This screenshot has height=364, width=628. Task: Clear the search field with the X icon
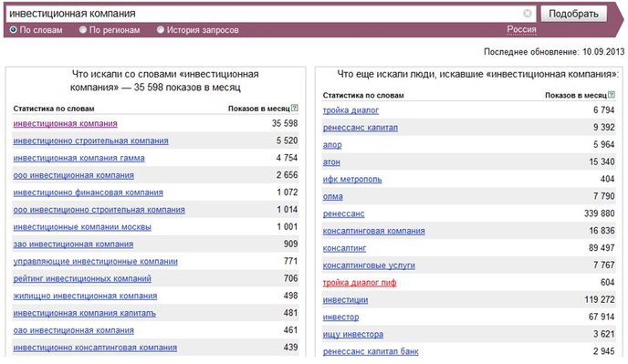click(x=528, y=14)
